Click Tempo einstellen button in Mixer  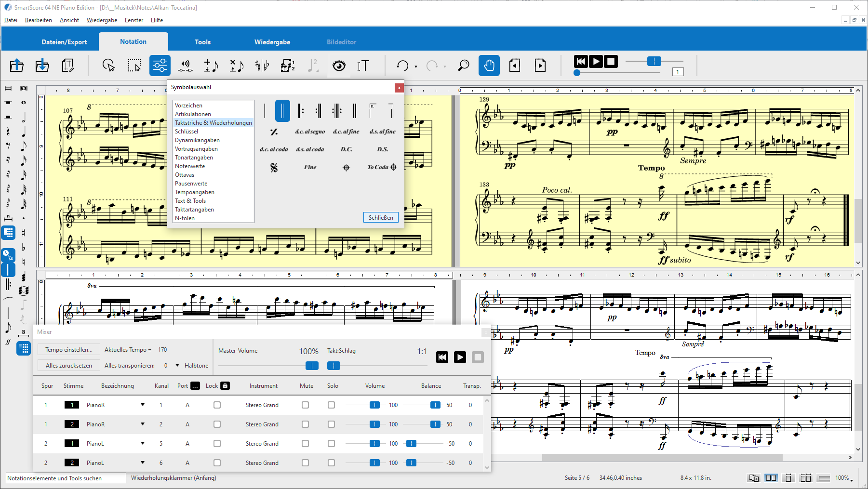[x=68, y=350]
